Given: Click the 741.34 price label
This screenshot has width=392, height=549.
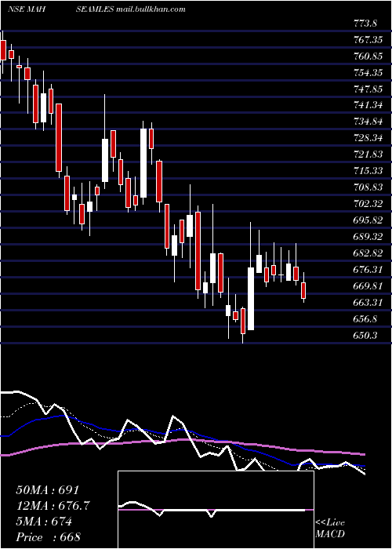Looking at the screenshot, I should point(368,106).
